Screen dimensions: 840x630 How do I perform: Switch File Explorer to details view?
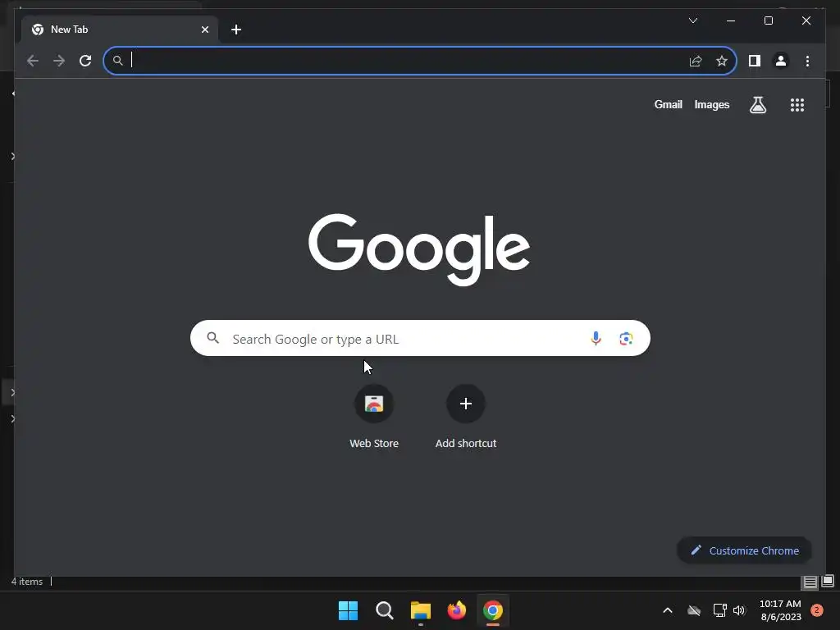[x=810, y=582]
